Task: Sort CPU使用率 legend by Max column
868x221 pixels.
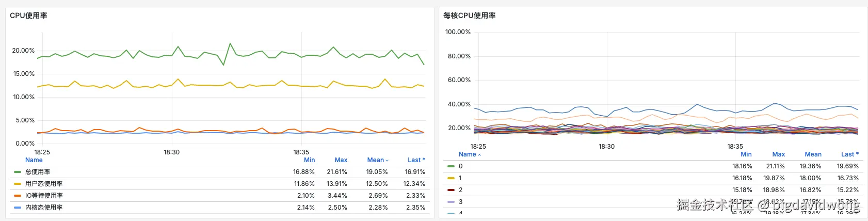Action: coord(341,160)
